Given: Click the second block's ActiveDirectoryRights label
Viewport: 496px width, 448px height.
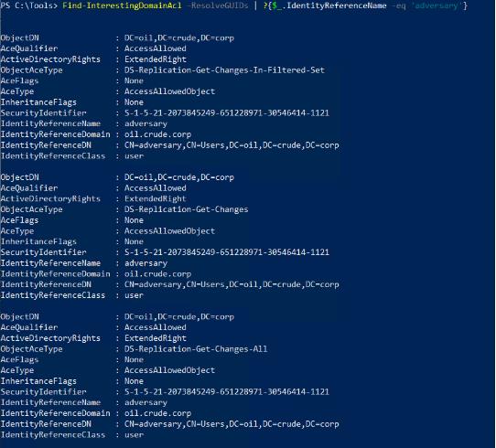Looking at the screenshot, I should [x=50, y=199].
